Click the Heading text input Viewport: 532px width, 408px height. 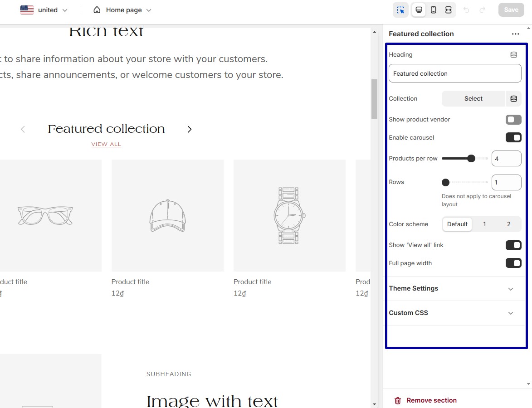pos(455,73)
